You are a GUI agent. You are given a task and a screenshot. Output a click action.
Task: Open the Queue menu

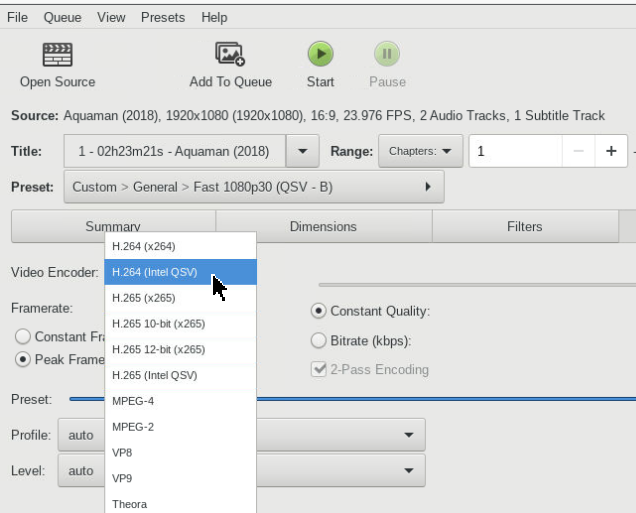pos(62,17)
